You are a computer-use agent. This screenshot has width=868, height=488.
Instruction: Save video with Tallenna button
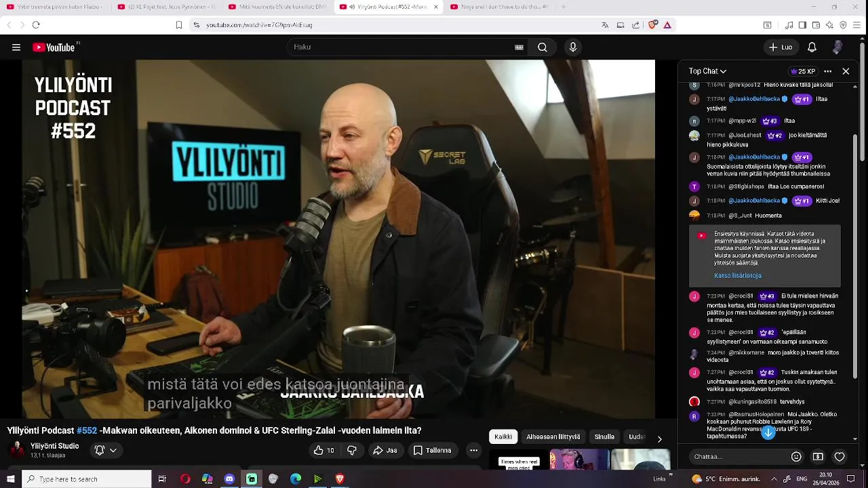click(433, 450)
